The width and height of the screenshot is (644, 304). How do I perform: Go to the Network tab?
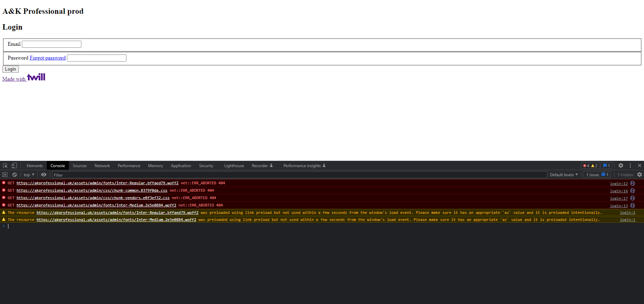click(x=102, y=166)
